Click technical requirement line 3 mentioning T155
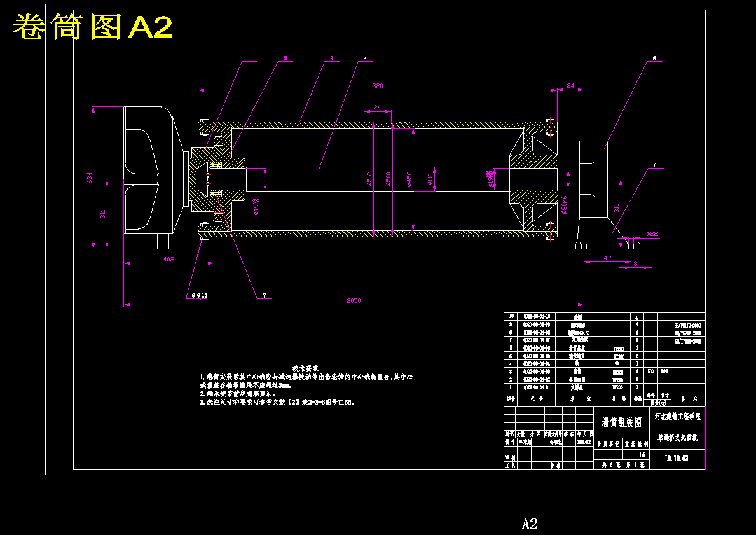This screenshot has height=535, width=756. (278, 402)
